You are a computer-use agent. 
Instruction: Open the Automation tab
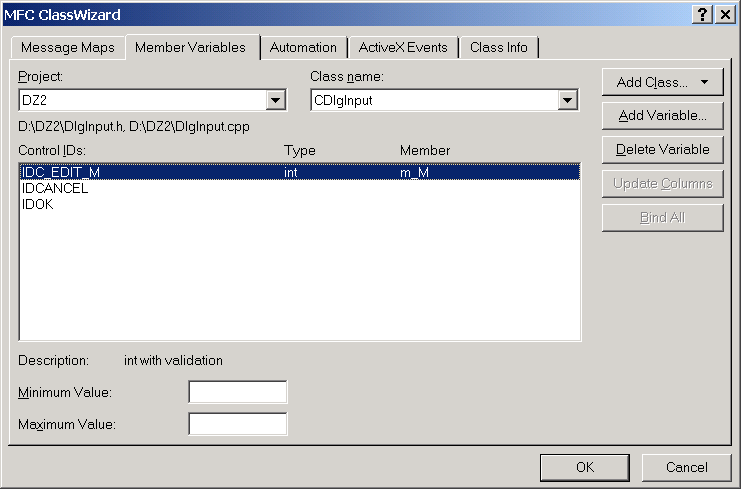(303, 48)
